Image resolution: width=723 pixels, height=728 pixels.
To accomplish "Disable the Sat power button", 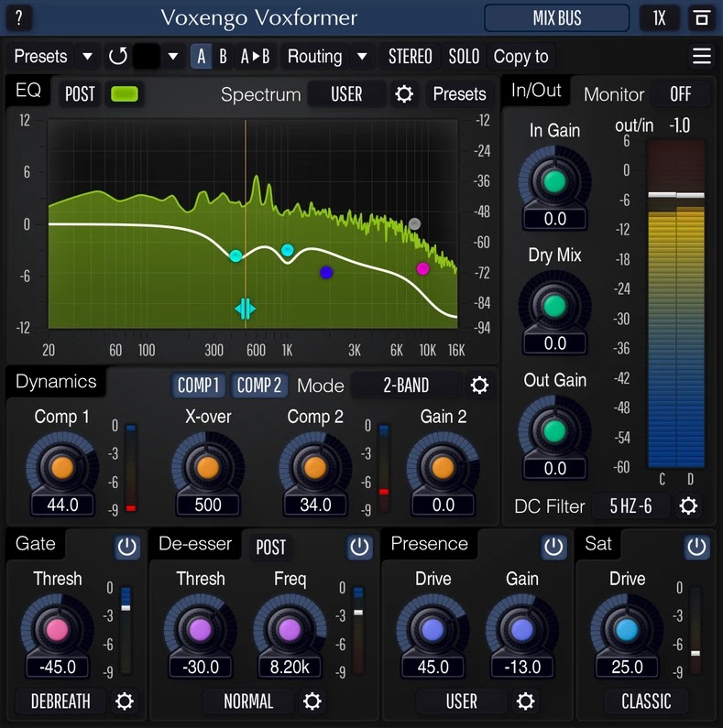I will [x=696, y=547].
